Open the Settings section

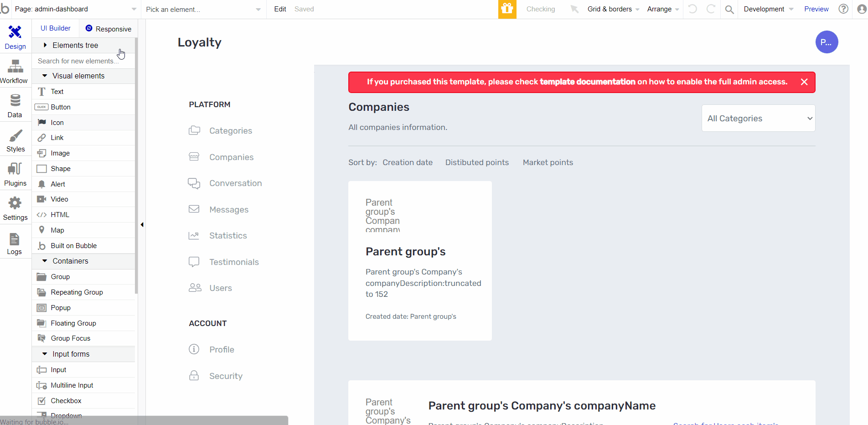[15, 208]
